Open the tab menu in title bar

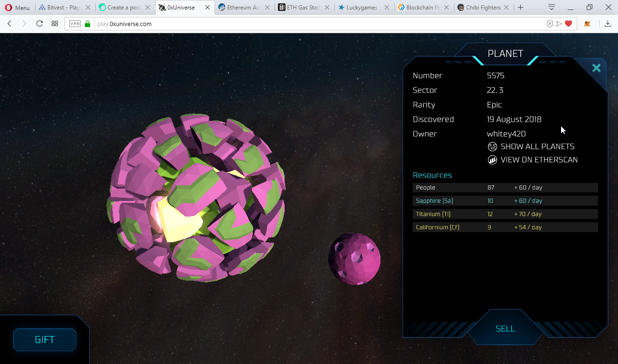pos(552,8)
